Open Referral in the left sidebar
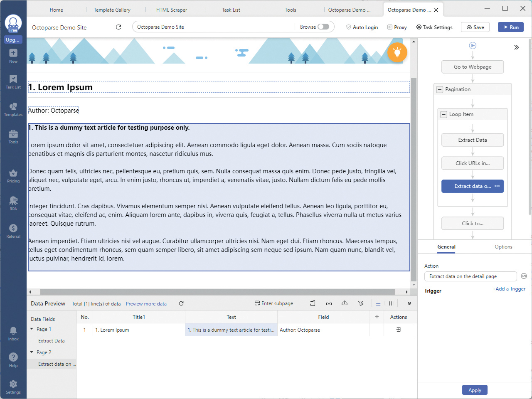The width and height of the screenshot is (532, 399). [13, 231]
